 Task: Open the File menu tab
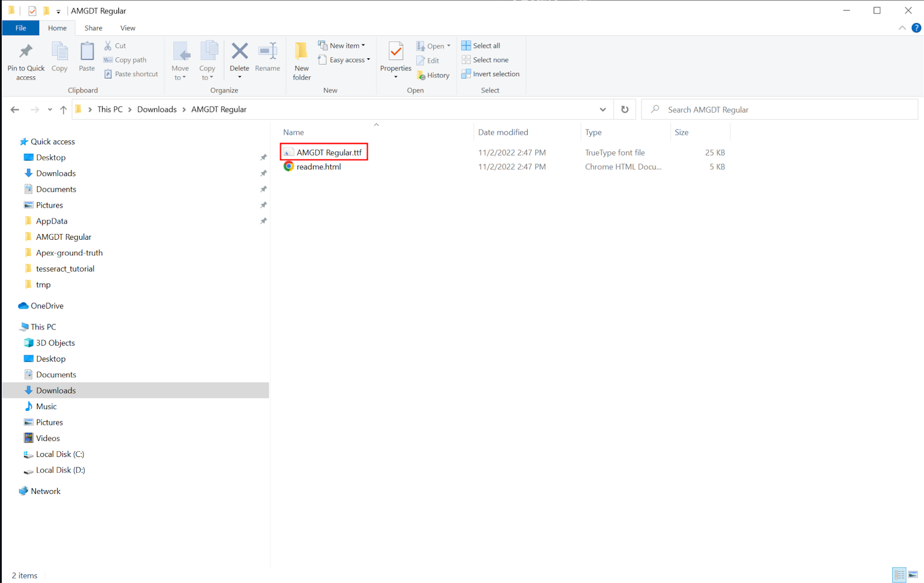click(x=21, y=28)
